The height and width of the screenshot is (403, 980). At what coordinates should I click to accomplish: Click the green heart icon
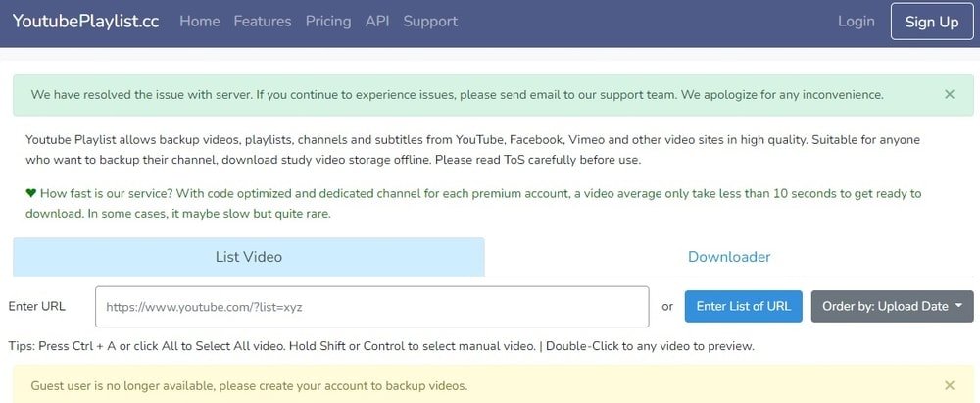point(31,194)
